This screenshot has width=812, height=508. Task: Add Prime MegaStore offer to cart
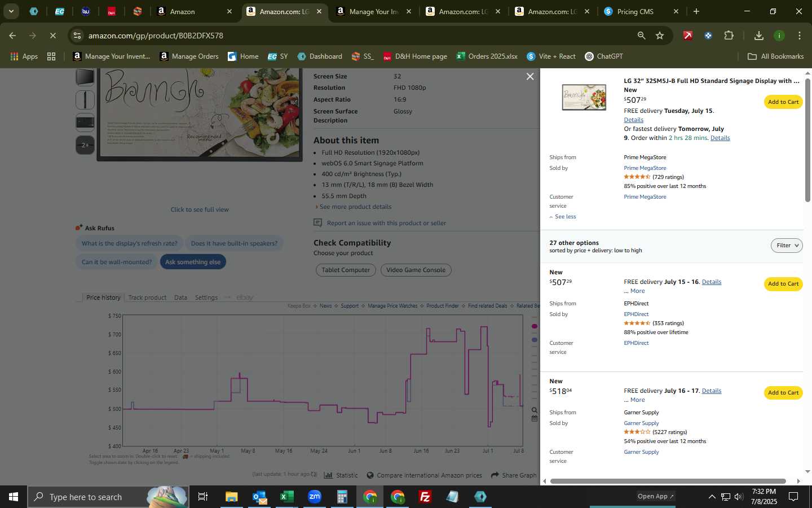(783, 102)
